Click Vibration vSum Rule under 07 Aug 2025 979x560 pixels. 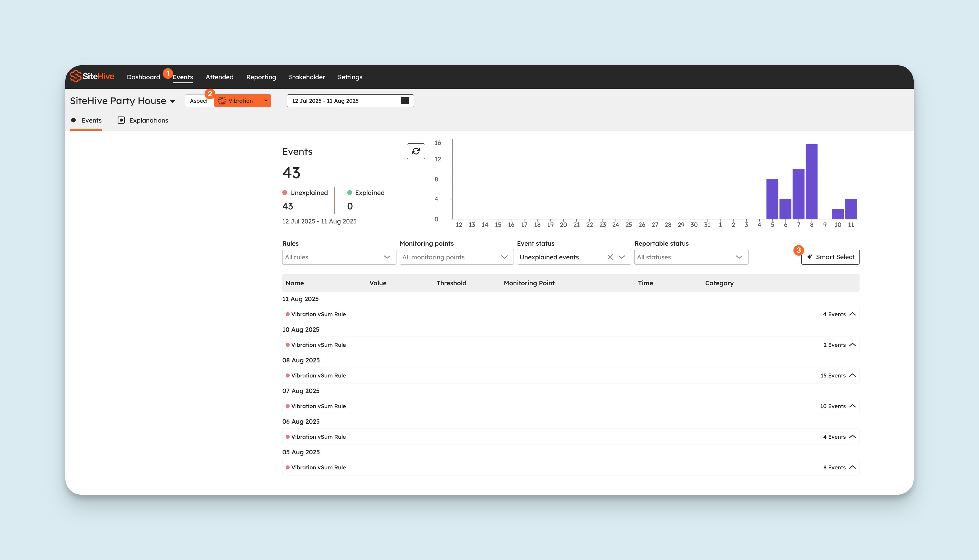tap(318, 406)
